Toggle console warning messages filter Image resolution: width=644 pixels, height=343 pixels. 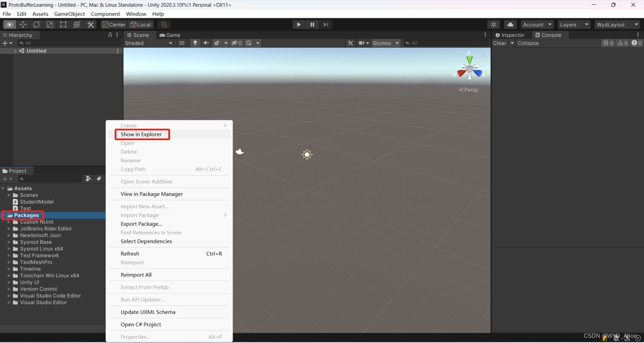click(622, 43)
